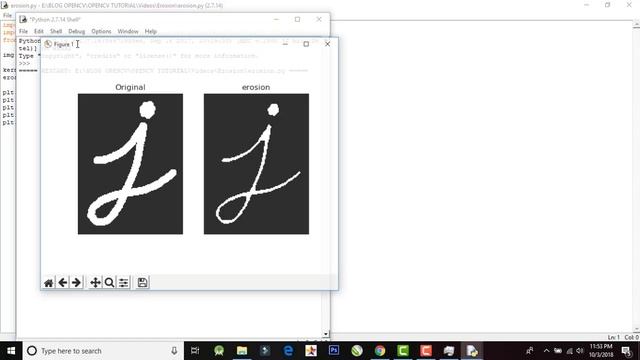Click the Cortana microphone icon
Image resolution: width=640 pixels, height=360 pixels.
pyautogui.click(x=174, y=351)
